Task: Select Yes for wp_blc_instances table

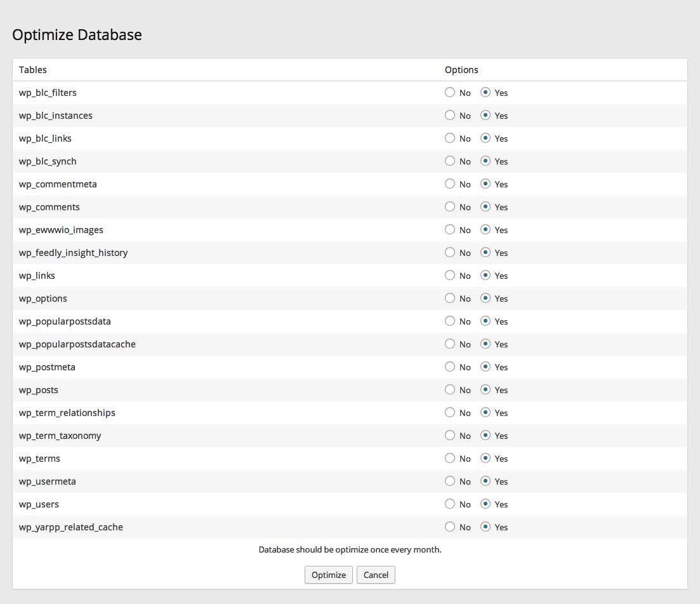Action: pyautogui.click(x=485, y=115)
